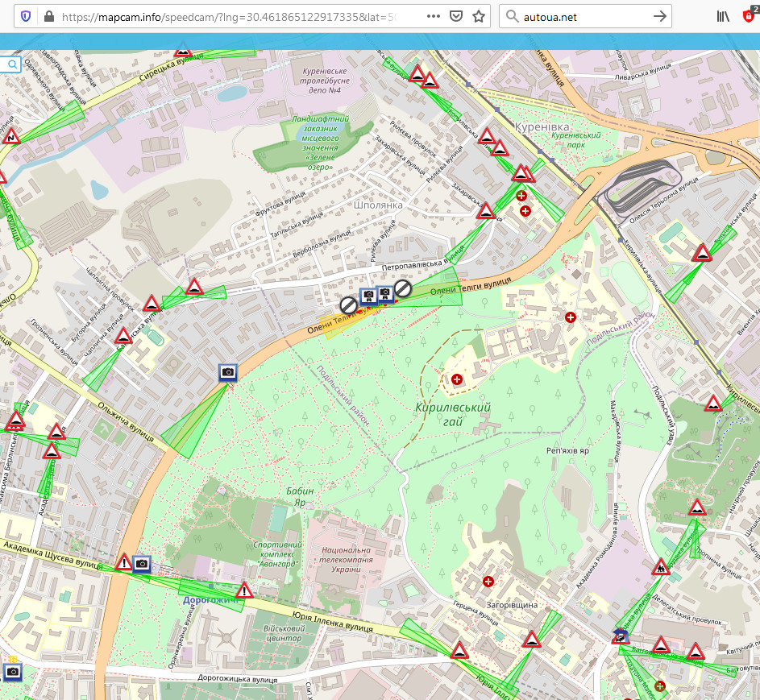This screenshot has height=700, width=760.
Task: Focus the mapcam.info URL address bar
Action: pos(234,16)
